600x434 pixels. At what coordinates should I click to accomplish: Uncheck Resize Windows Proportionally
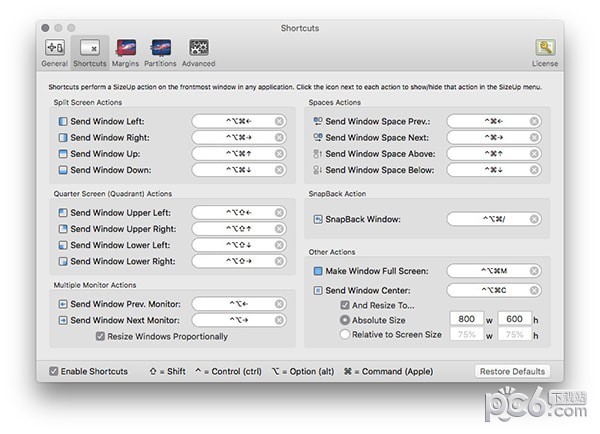[100, 336]
